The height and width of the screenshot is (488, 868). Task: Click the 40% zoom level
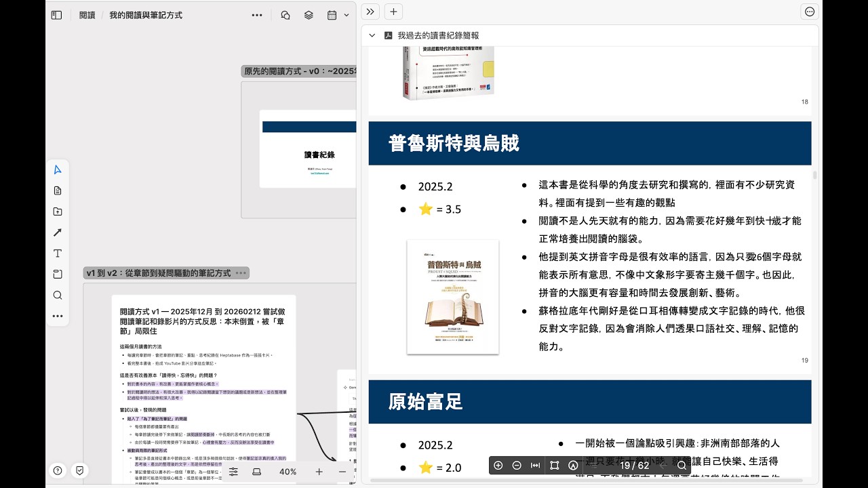[288, 472]
